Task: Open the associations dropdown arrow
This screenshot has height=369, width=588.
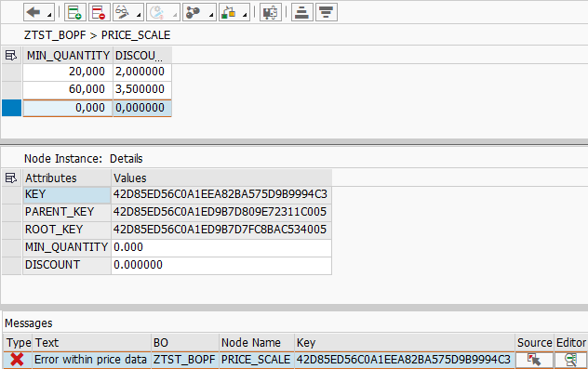Action: pos(211,15)
